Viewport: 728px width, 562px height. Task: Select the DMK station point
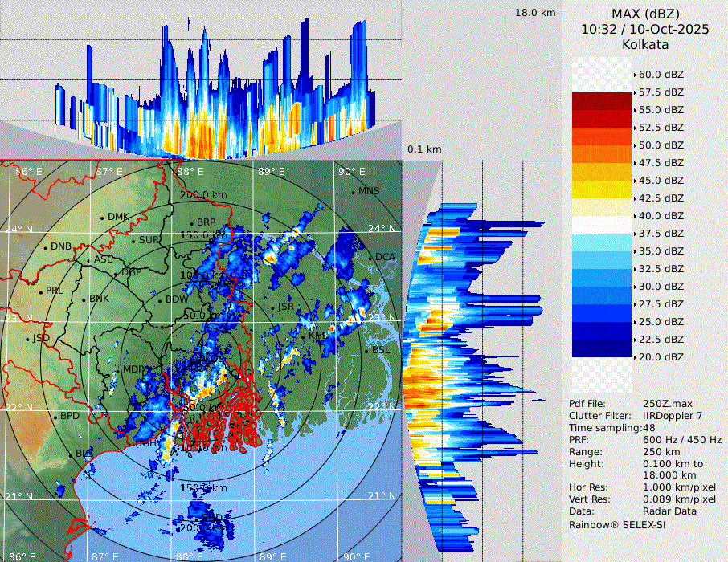[x=103, y=218]
